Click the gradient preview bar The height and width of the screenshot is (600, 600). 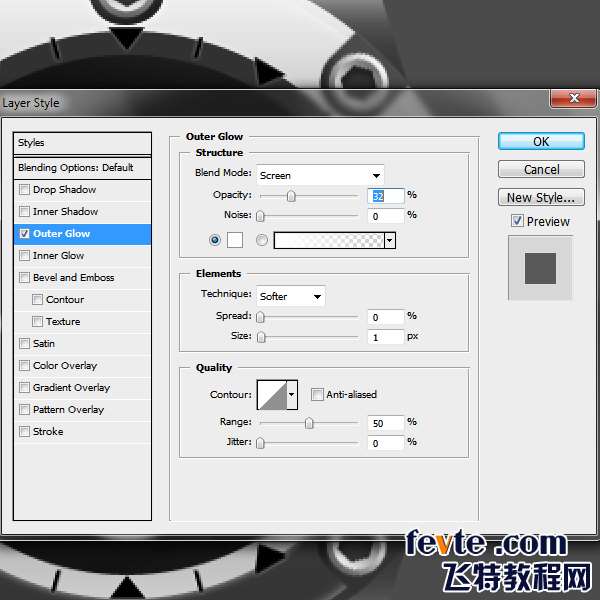[328, 240]
